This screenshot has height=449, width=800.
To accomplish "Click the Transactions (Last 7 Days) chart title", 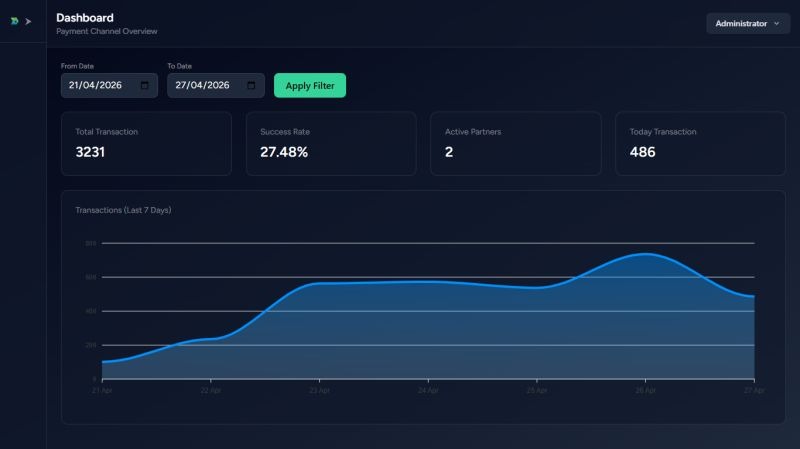I will 123,210.
